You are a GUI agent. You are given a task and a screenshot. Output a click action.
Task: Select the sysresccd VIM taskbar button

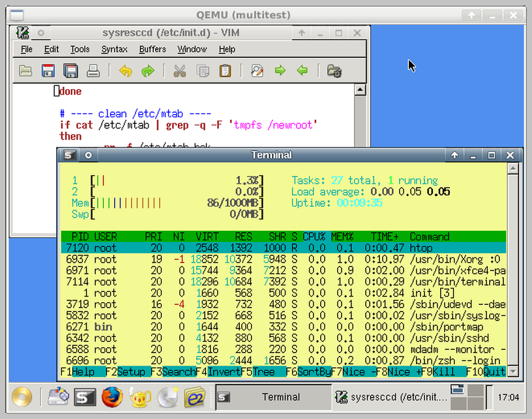(390, 397)
